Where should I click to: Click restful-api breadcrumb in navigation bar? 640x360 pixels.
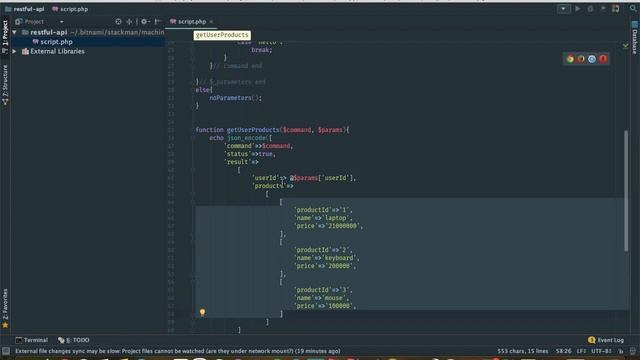24,9
